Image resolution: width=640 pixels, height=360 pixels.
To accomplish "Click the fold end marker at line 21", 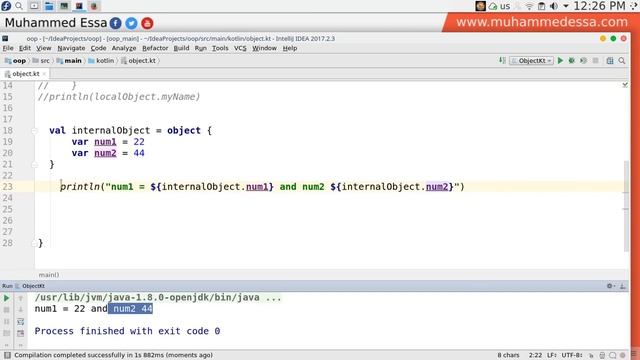I will tap(35, 164).
